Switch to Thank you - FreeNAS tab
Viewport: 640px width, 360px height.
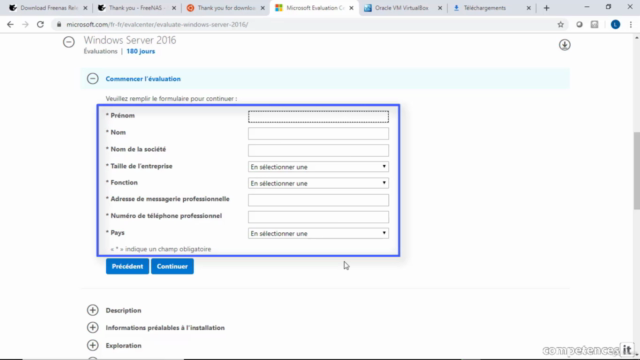point(136,8)
